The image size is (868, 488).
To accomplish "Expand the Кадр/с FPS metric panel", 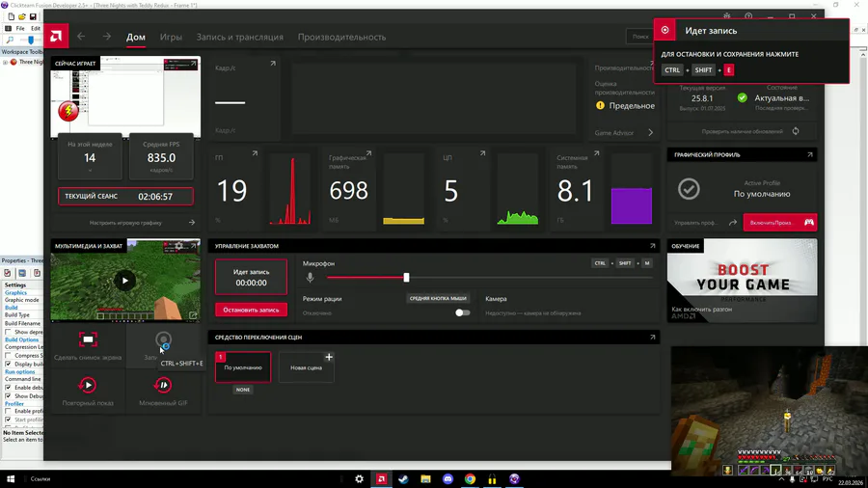I will pyautogui.click(x=273, y=64).
